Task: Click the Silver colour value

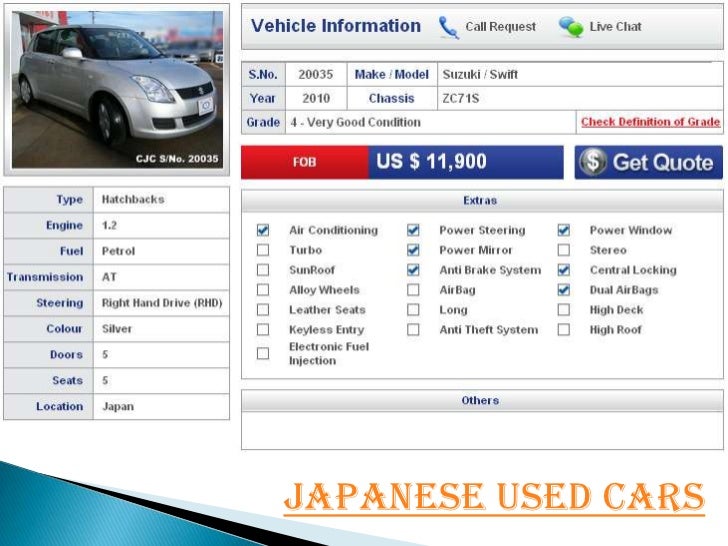Action: tap(117, 329)
